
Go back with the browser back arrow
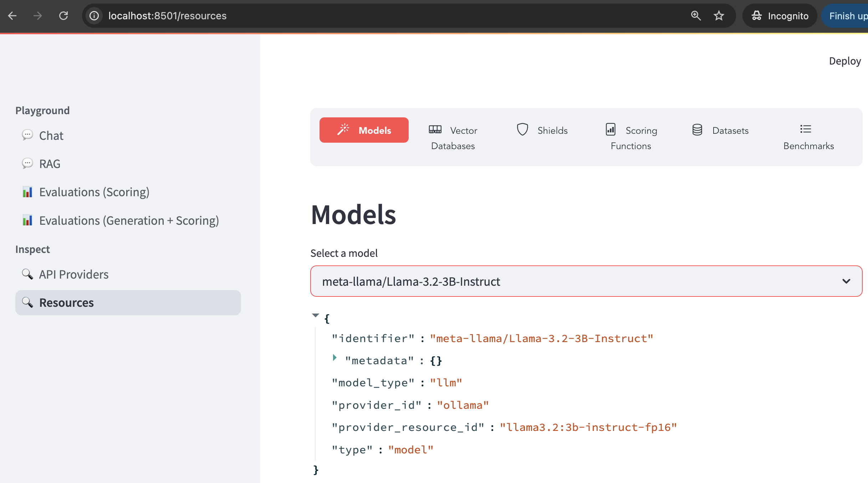pos(12,16)
